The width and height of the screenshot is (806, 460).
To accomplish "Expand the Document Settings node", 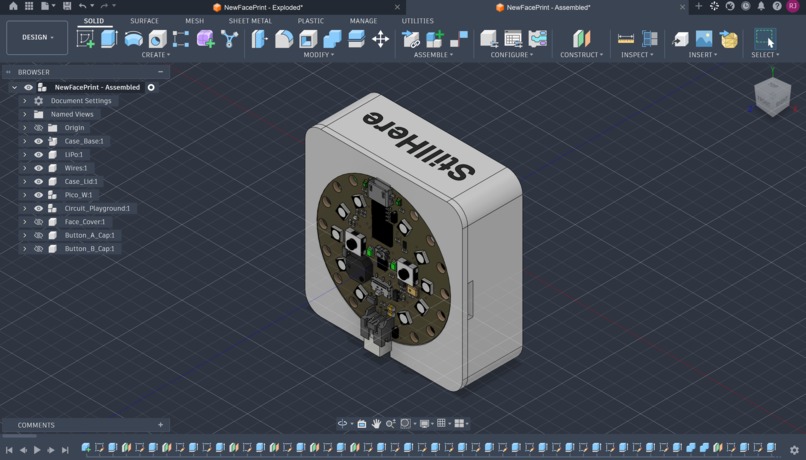I will point(24,101).
